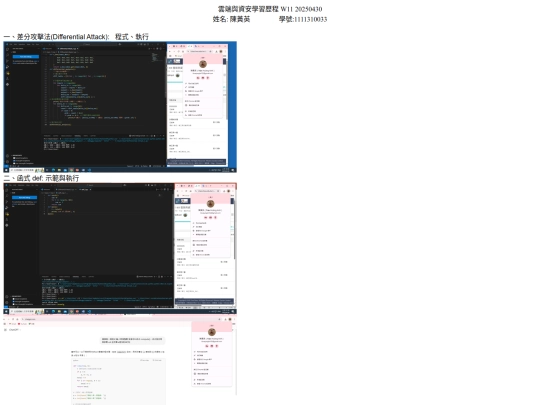This screenshot has height=405, width=540.
Task: Click blue sidebar button in Differential Attack screenshot
Action: tap(26, 56)
